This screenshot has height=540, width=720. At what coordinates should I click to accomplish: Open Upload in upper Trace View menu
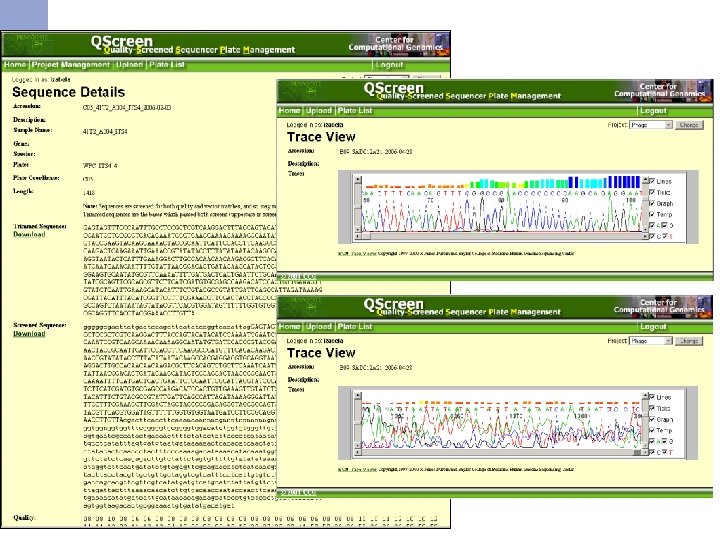[x=319, y=111]
